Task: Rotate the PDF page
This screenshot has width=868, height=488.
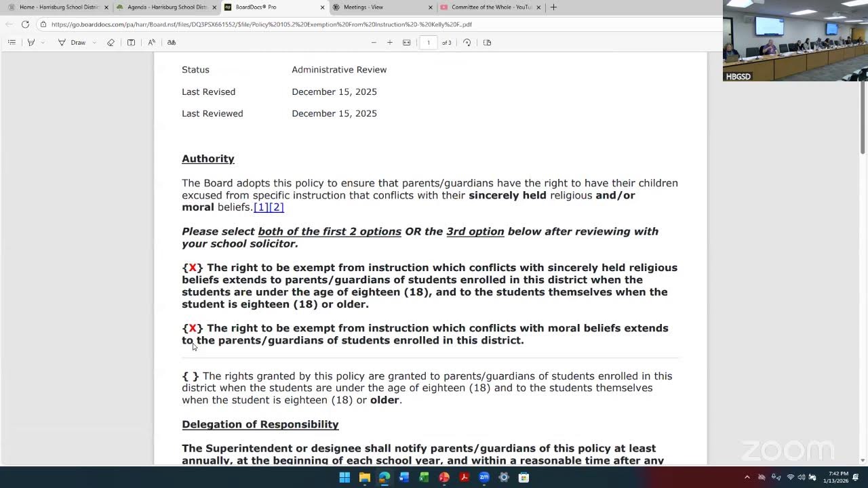Action: tap(467, 42)
